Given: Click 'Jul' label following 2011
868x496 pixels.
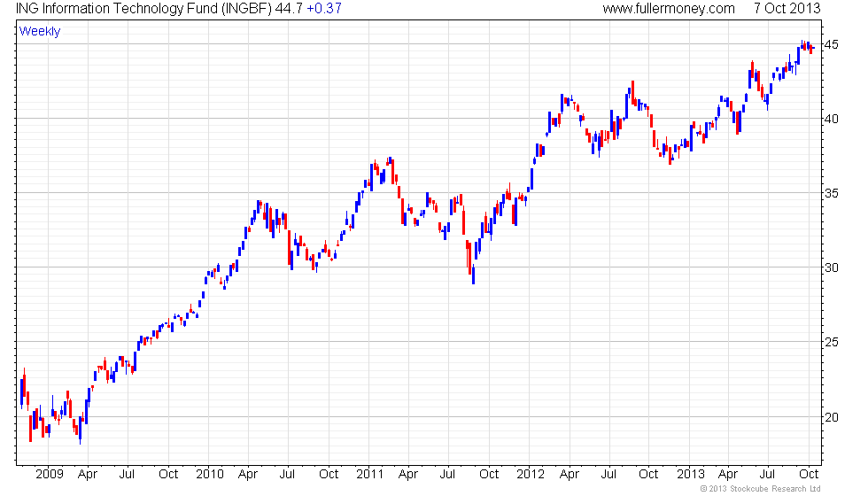Looking at the screenshot, I should tap(447, 475).
